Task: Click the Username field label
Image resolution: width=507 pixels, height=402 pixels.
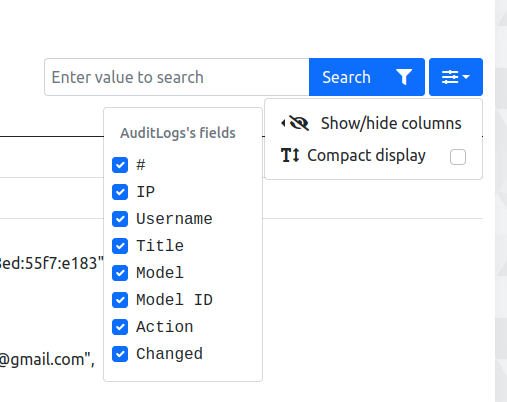Action: 174,219
